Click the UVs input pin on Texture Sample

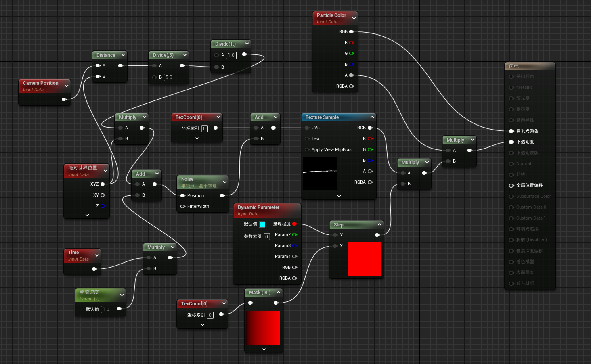pos(307,128)
